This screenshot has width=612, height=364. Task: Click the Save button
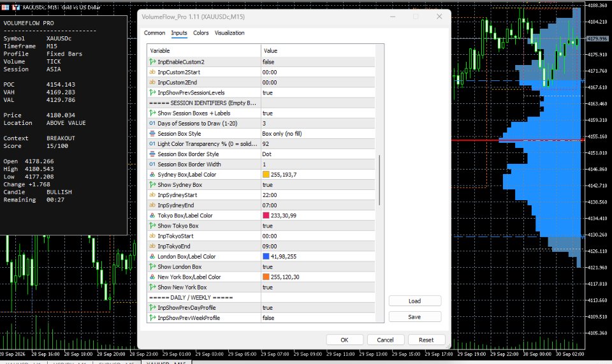click(x=415, y=317)
